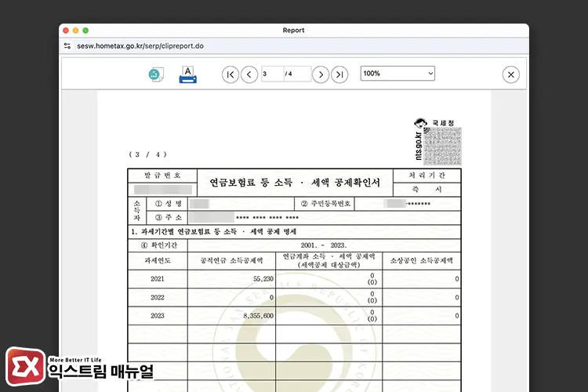Click the 과세연도 column header

(x=158, y=261)
